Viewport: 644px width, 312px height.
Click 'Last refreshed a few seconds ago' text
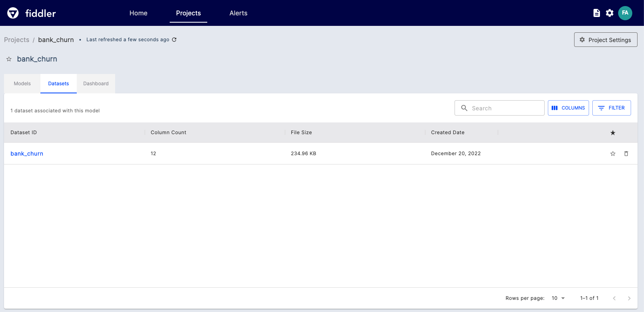128,40
